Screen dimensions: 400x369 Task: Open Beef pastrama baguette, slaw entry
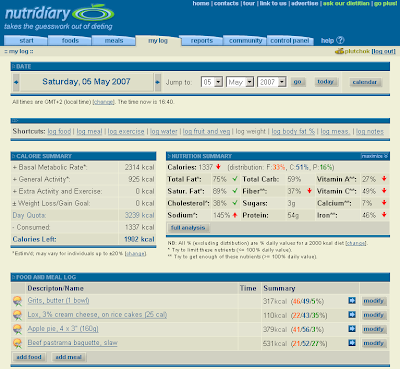[x=72, y=343]
